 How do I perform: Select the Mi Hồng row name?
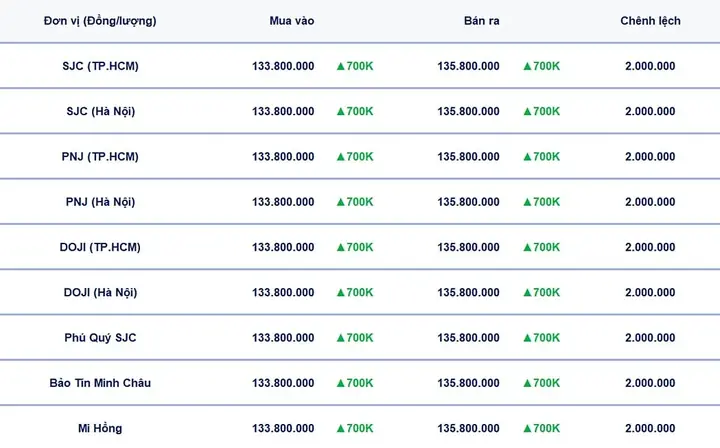click(100, 428)
